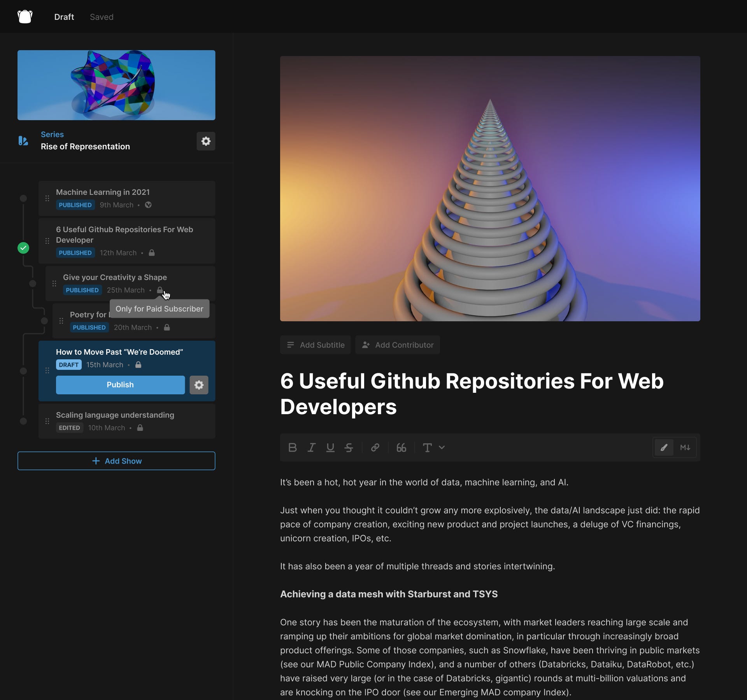Open series settings gear

[206, 141]
